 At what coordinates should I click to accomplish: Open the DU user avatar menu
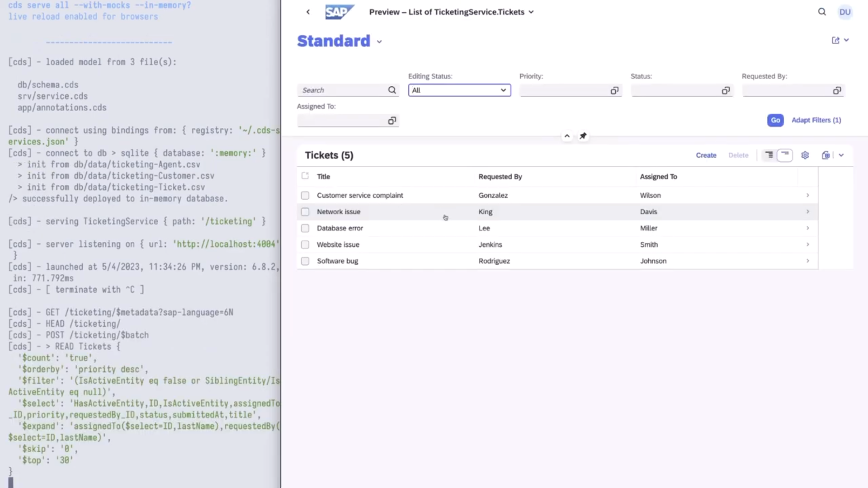tap(844, 12)
